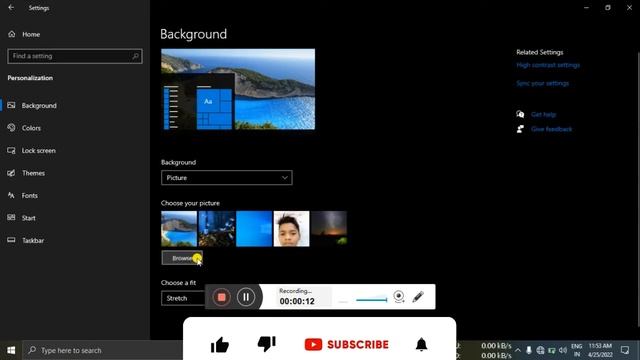Viewport: 640px width, 360px height.
Task: Open Sync your settings link
Action: [x=542, y=83]
